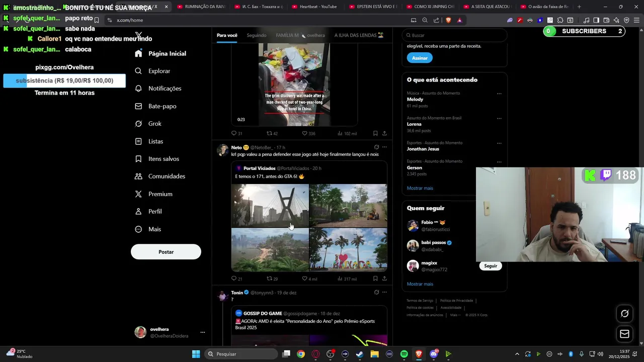Open options for the Lorena trend
Viewport: 644px width, 362px height.
click(499, 119)
